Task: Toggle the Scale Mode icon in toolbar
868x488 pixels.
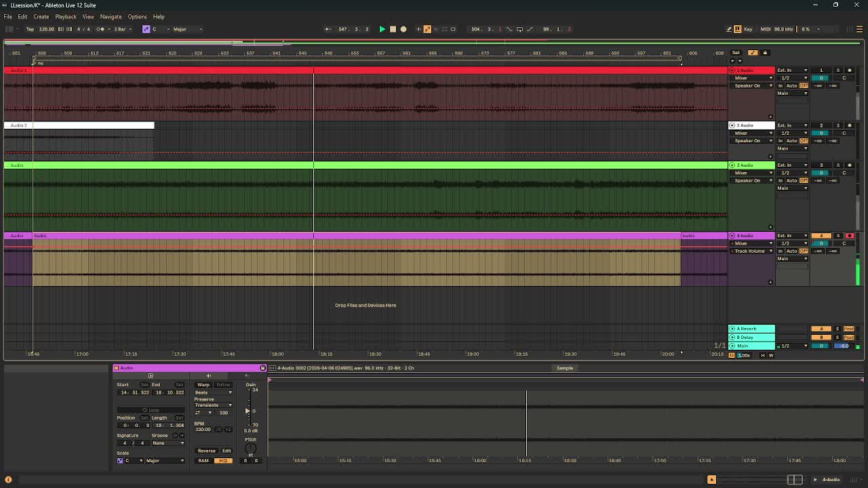Action: [x=146, y=29]
